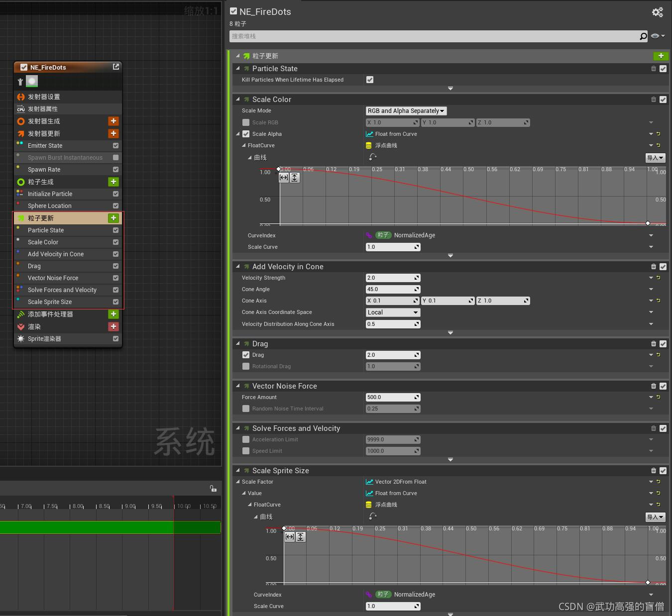Add module with plus next to 发射器生成
The image size is (672, 616).
coord(113,121)
